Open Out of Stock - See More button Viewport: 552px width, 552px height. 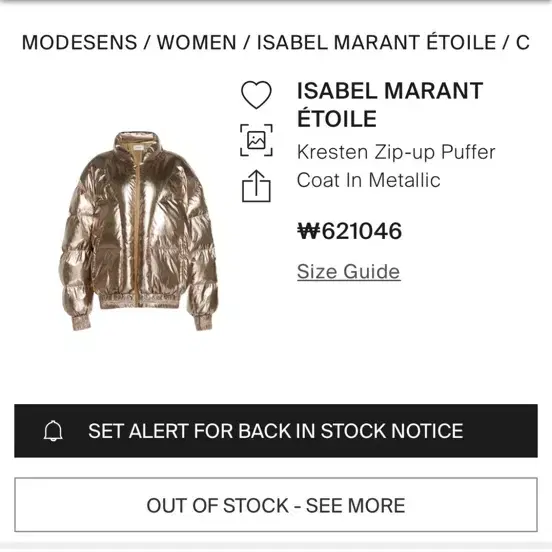[276, 505]
